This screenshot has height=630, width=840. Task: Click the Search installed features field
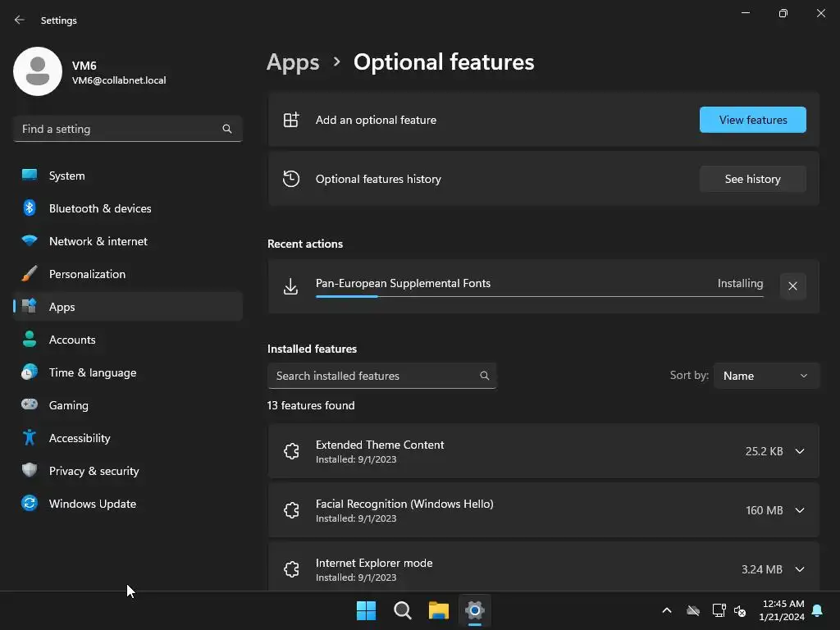(x=373, y=376)
